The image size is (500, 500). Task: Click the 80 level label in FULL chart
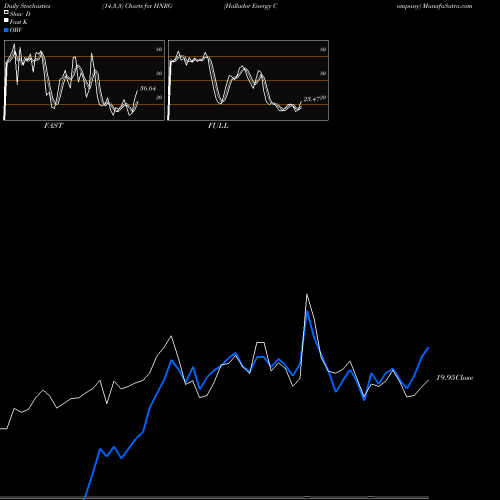(323, 49)
